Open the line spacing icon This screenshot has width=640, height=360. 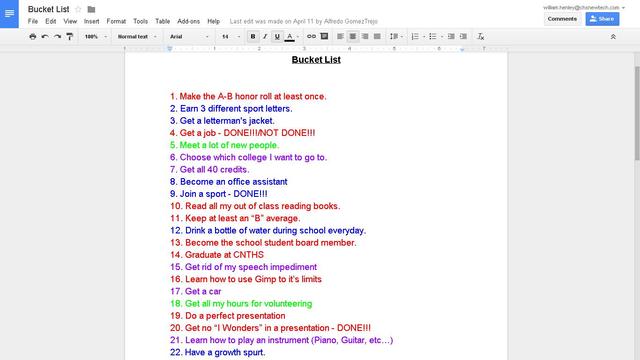pyautogui.click(x=394, y=37)
